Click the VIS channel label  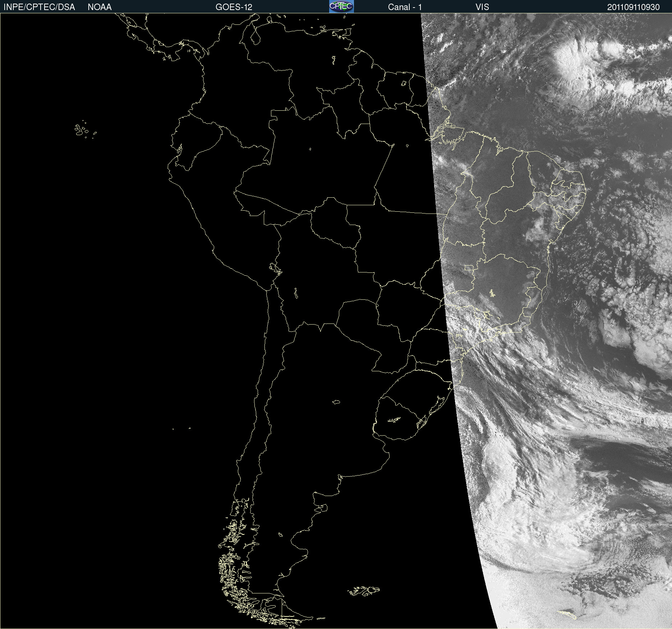pyautogui.click(x=482, y=7)
